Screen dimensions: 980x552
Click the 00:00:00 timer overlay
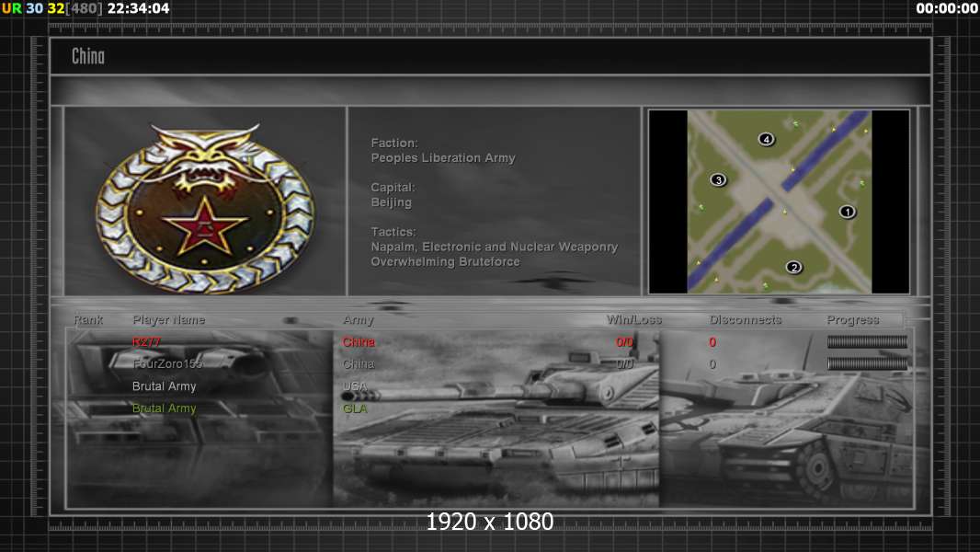pos(946,8)
